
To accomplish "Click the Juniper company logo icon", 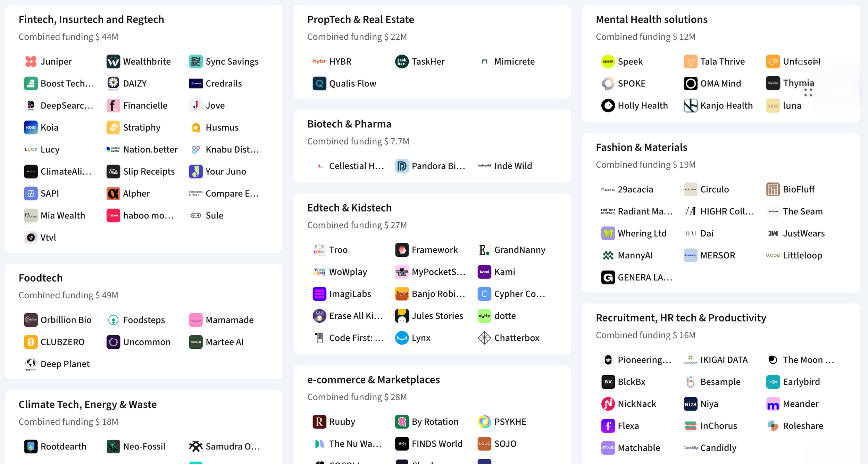I will pos(31,61).
